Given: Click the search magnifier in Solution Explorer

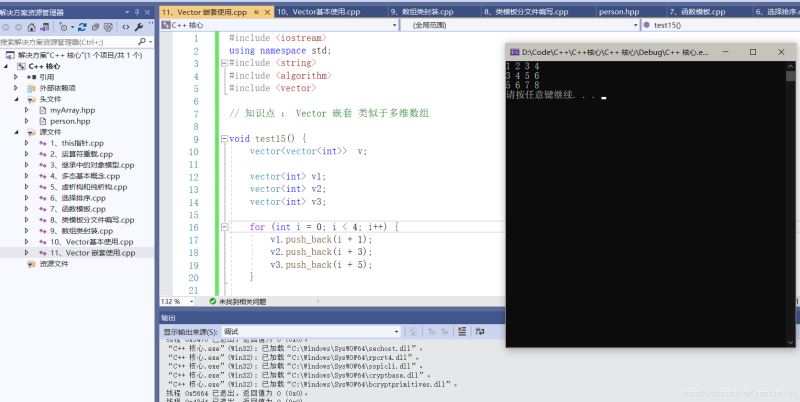Looking at the screenshot, I should [142, 41].
